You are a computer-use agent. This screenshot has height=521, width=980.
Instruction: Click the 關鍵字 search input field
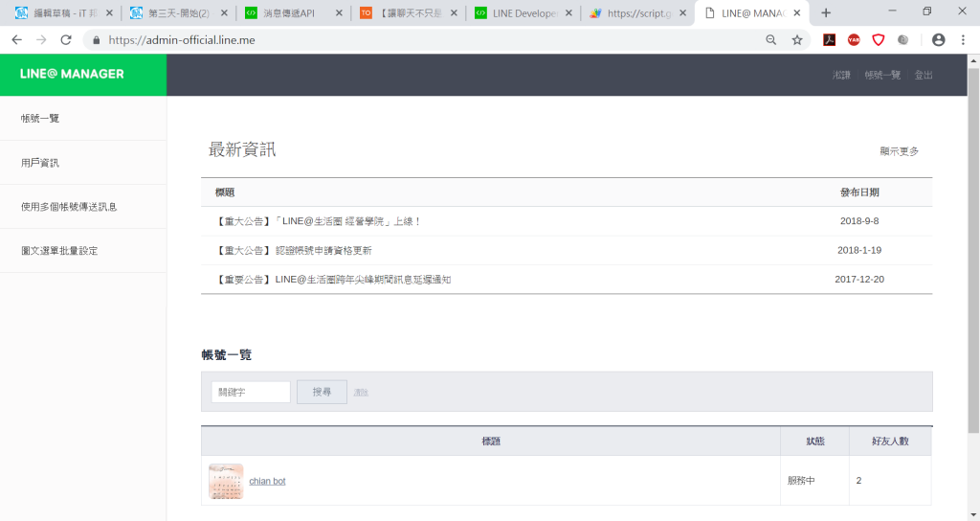(x=251, y=392)
